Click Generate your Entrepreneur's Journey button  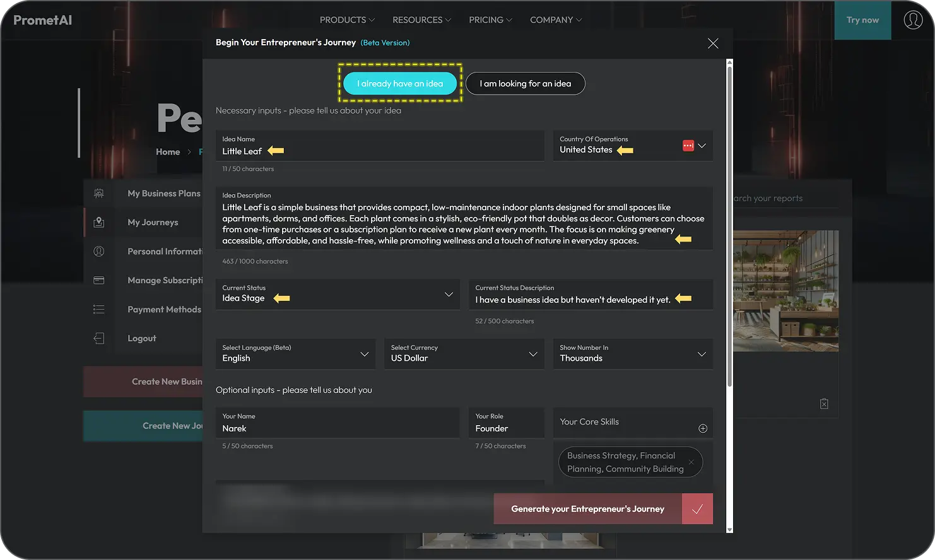pos(587,509)
